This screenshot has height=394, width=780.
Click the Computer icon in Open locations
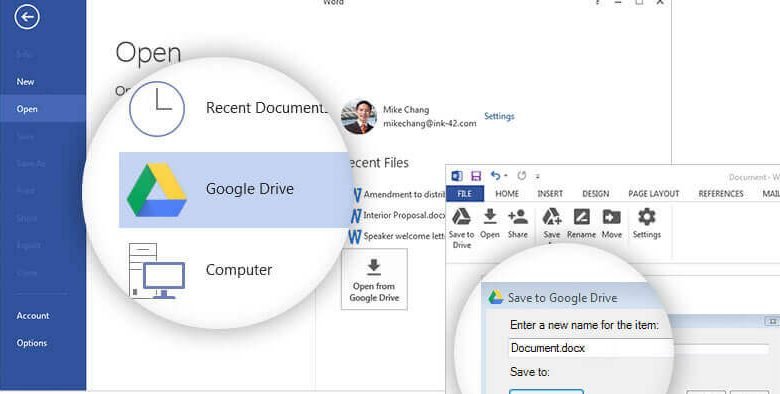[157, 271]
